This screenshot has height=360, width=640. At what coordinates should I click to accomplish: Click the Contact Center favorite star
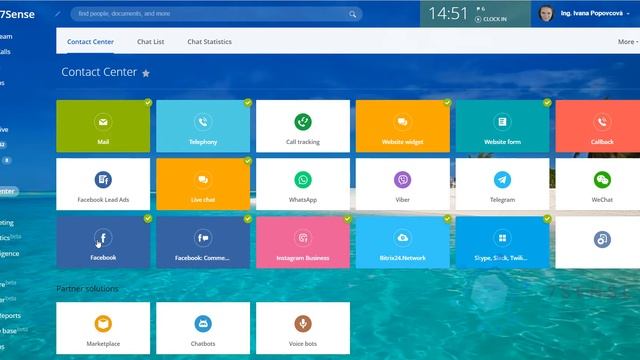[146, 73]
